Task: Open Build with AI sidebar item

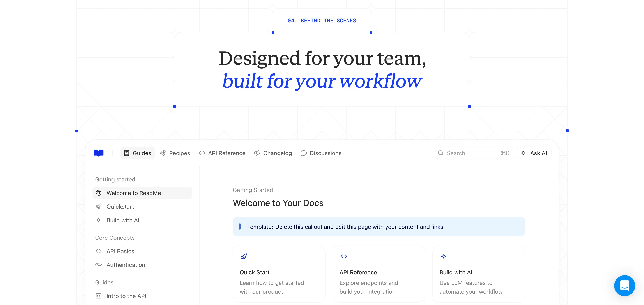Action: click(x=142, y=220)
